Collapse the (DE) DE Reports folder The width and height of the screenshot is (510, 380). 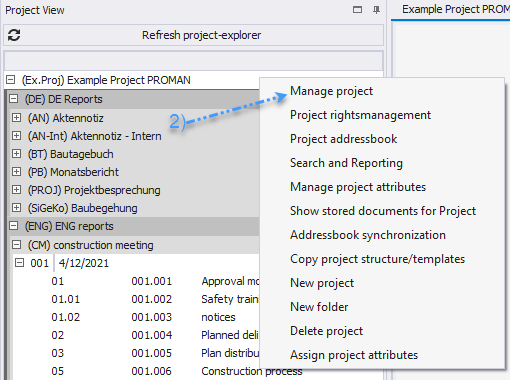tap(14, 99)
